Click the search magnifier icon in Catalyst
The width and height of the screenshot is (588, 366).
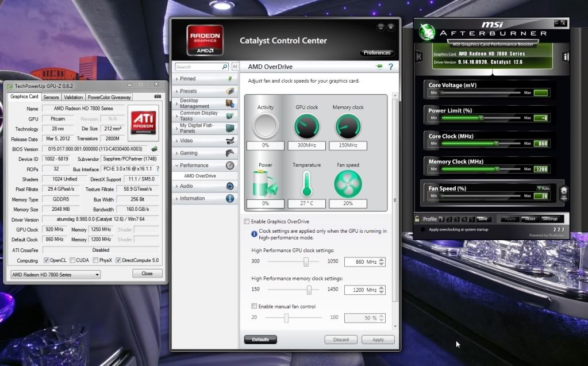coord(225,67)
